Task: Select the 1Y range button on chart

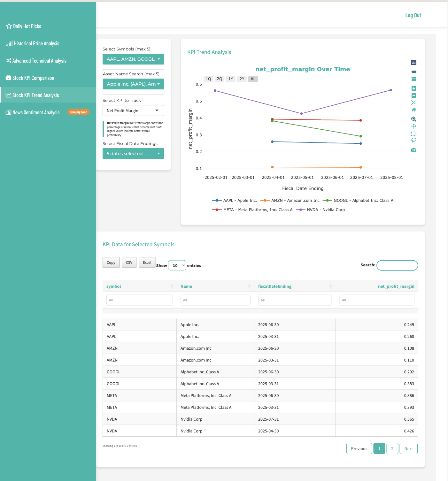Action: point(231,79)
